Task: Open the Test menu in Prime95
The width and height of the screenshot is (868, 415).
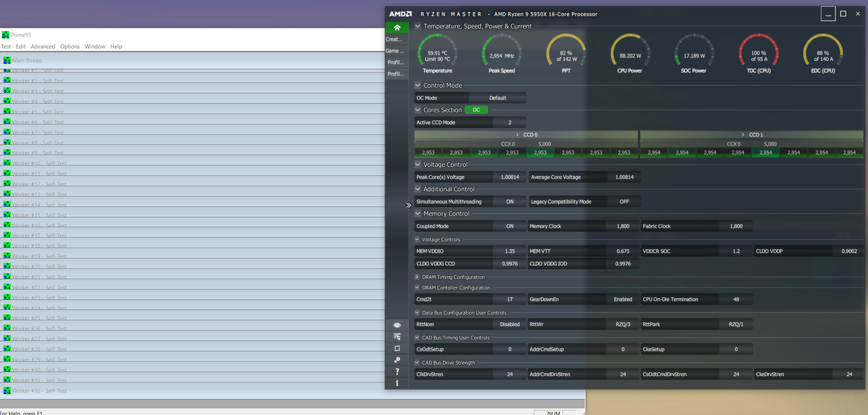Action: (6, 47)
